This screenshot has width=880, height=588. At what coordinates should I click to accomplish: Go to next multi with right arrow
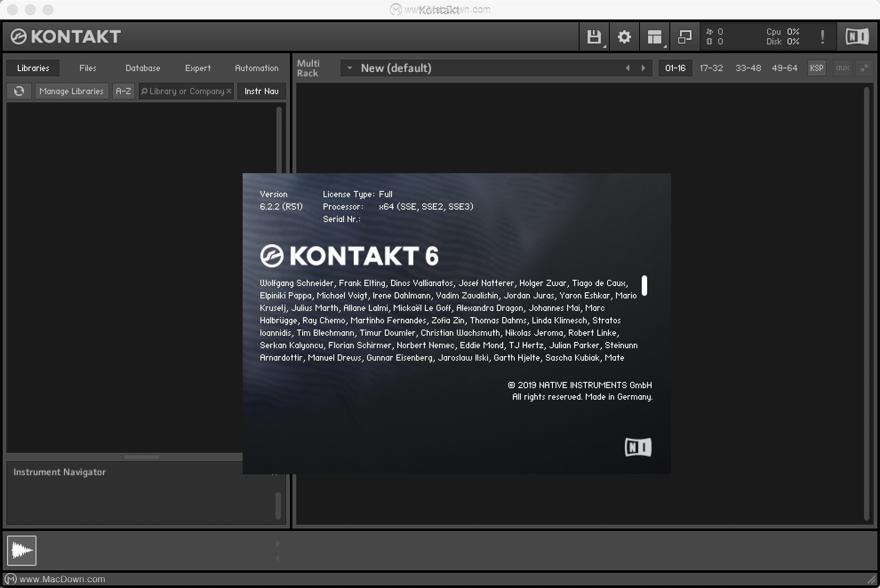pos(643,68)
